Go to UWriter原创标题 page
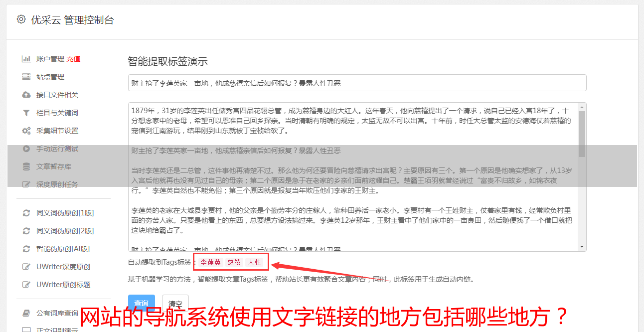 [63, 285]
